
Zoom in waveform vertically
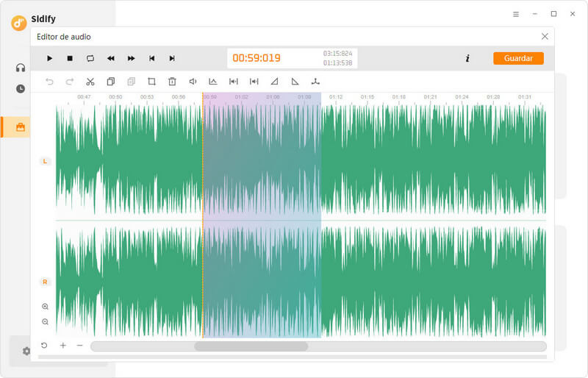(x=45, y=307)
